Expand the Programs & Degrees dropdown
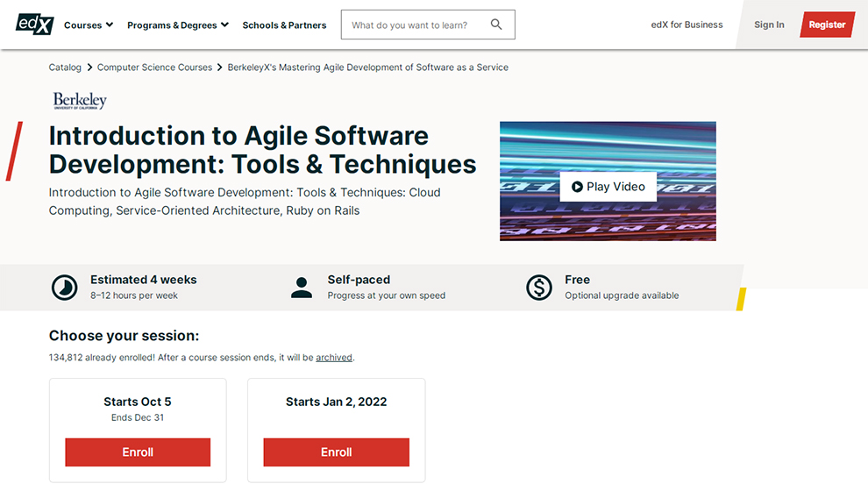The image size is (868, 484). [x=178, y=25]
